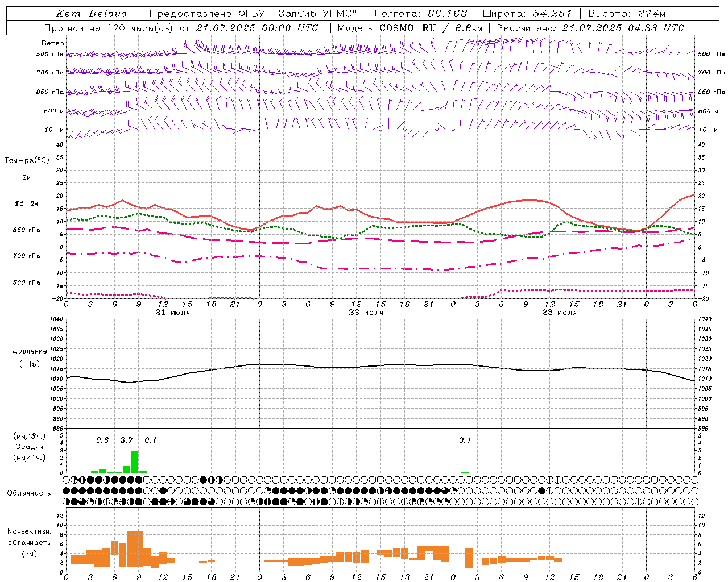
Task: Click the 'Облачность' cloud cover label
Action: pyautogui.click(x=29, y=493)
